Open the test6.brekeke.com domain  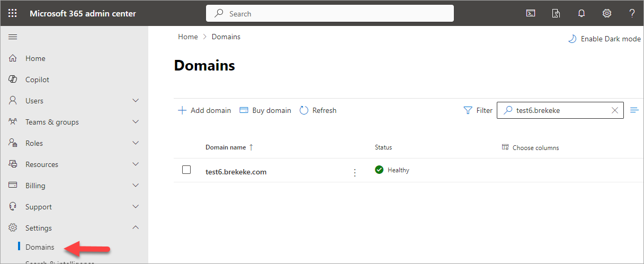(236, 172)
